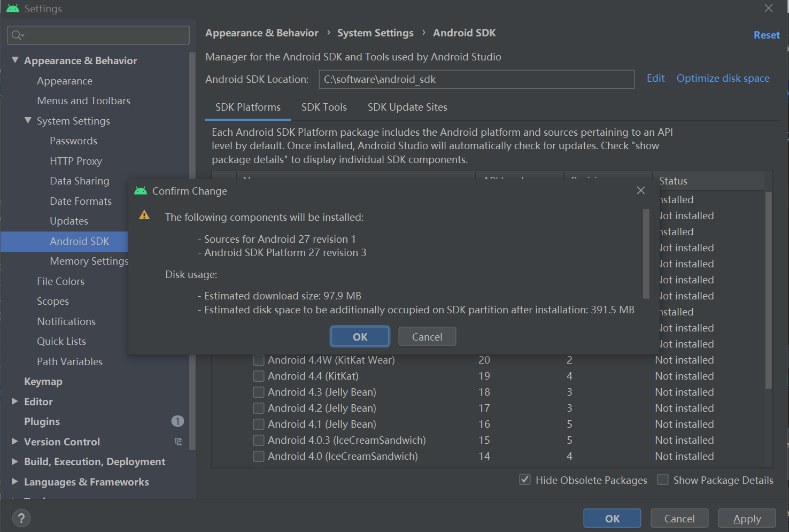The height and width of the screenshot is (532, 789).
Task: Check the Android 4.0.3 (IceCreamSandwich) checkbox
Action: [x=259, y=440]
